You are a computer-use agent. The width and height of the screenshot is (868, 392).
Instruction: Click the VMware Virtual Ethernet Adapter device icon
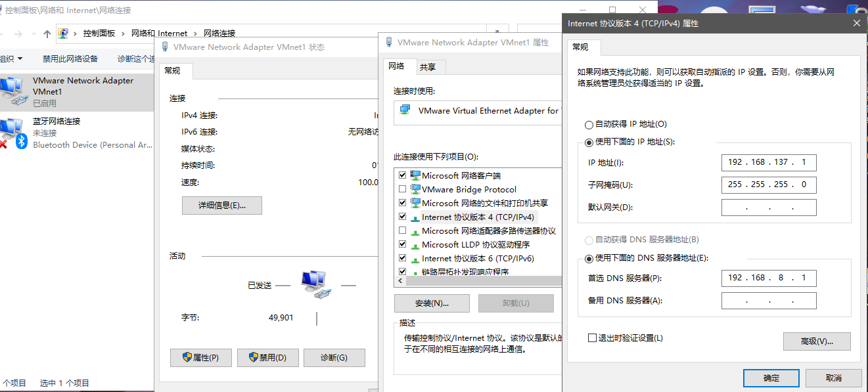coord(405,110)
